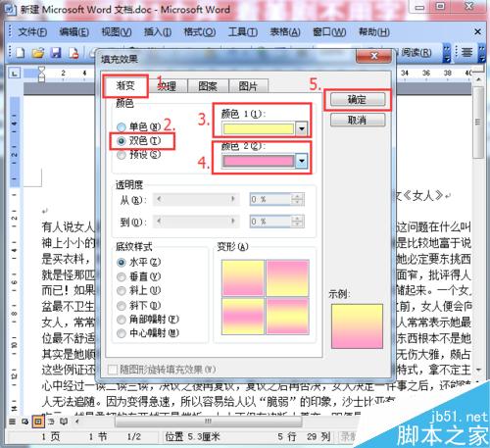Choose 中心辐射 shading style

122,333
